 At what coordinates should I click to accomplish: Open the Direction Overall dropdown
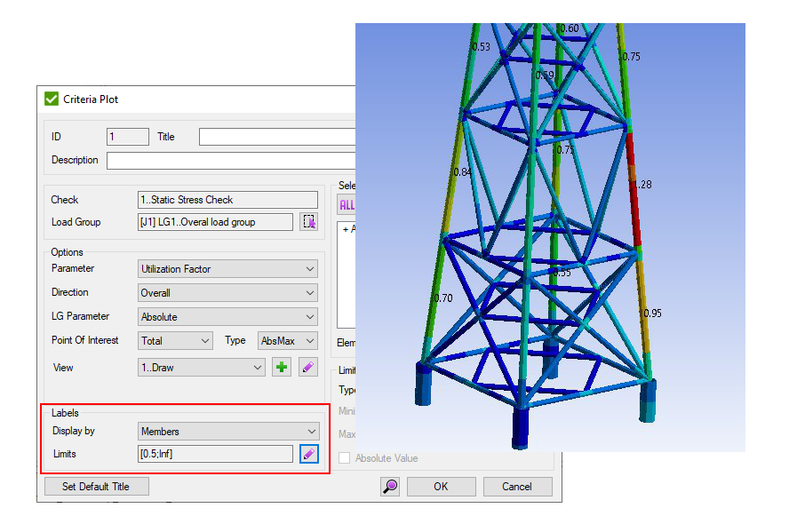pos(227,293)
